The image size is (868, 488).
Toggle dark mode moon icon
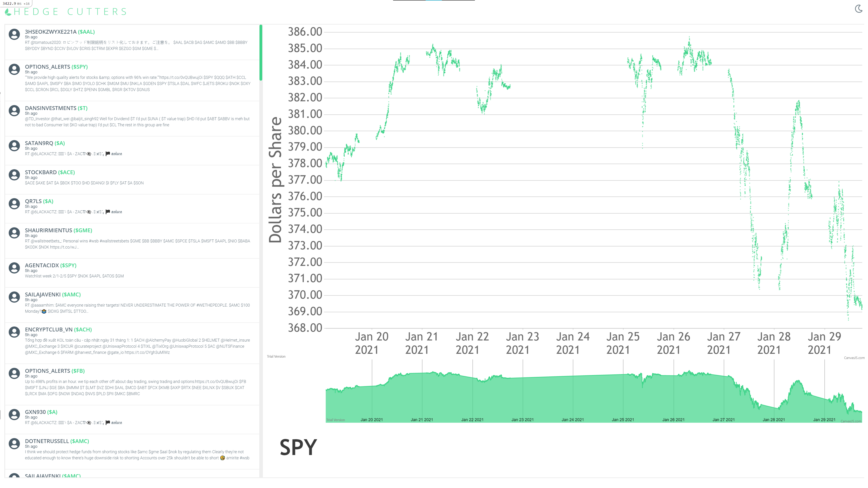[x=859, y=9]
